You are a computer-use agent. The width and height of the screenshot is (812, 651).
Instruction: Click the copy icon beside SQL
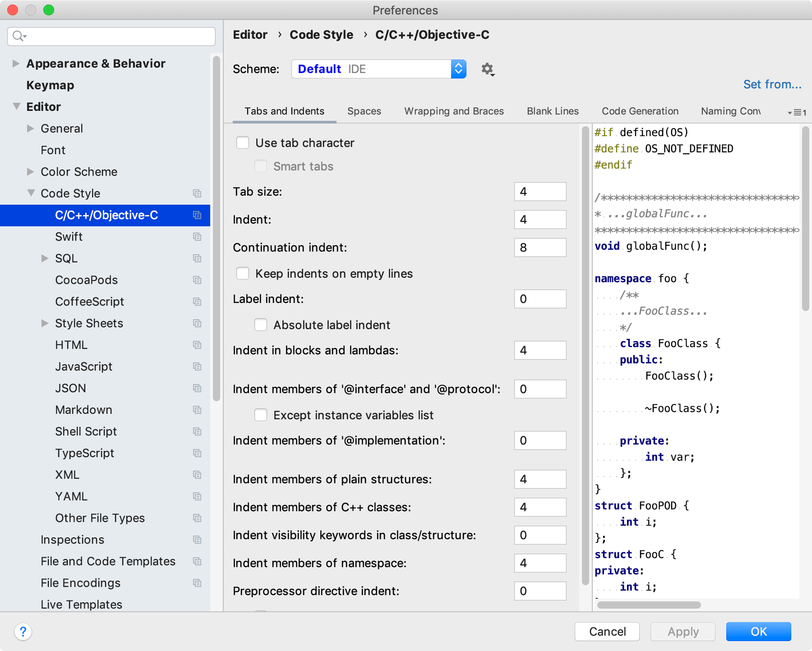[x=197, y=258]
